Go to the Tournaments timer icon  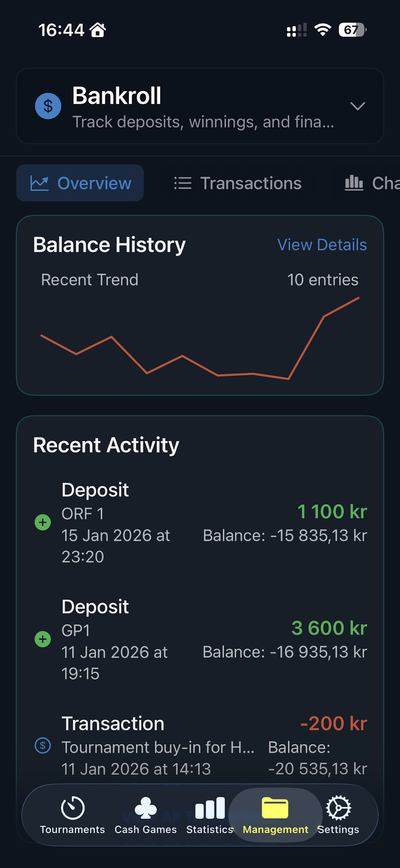tap(72, 808)
